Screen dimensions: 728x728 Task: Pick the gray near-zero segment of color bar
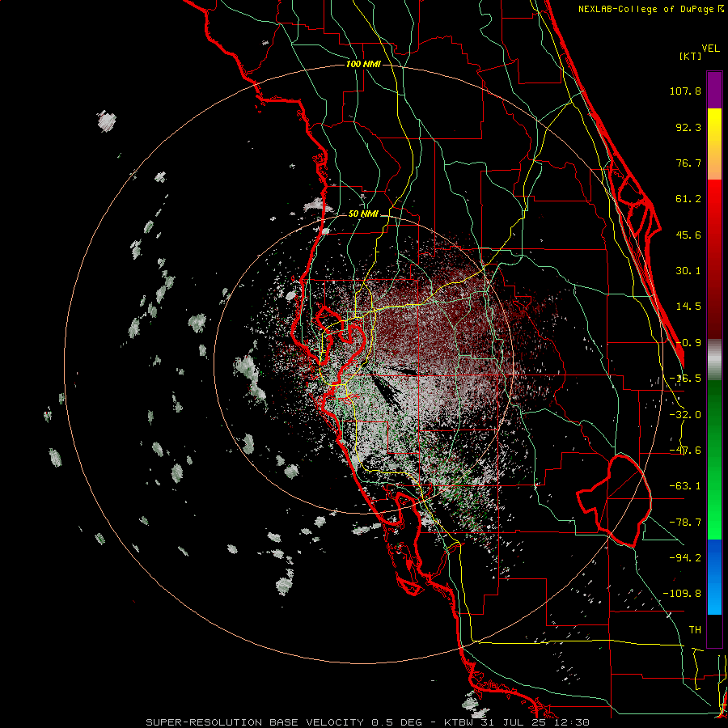tap(714, 360)
